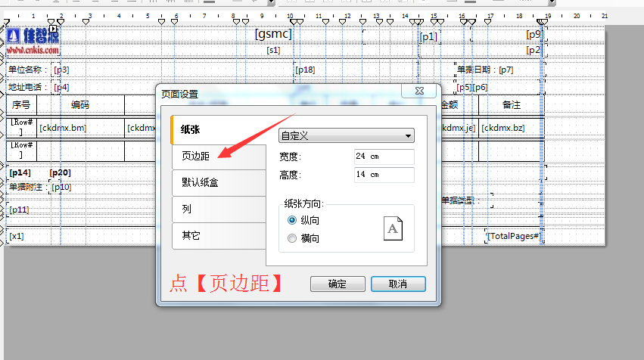The image size is (644, 360).
Task: Click the page orientation preview icon
Action: (393, 228)
